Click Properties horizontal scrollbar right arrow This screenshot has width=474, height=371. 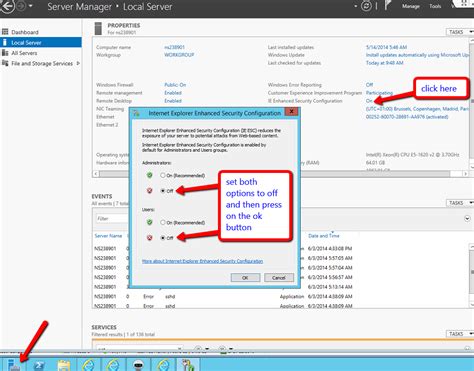(x=465, y=174)
